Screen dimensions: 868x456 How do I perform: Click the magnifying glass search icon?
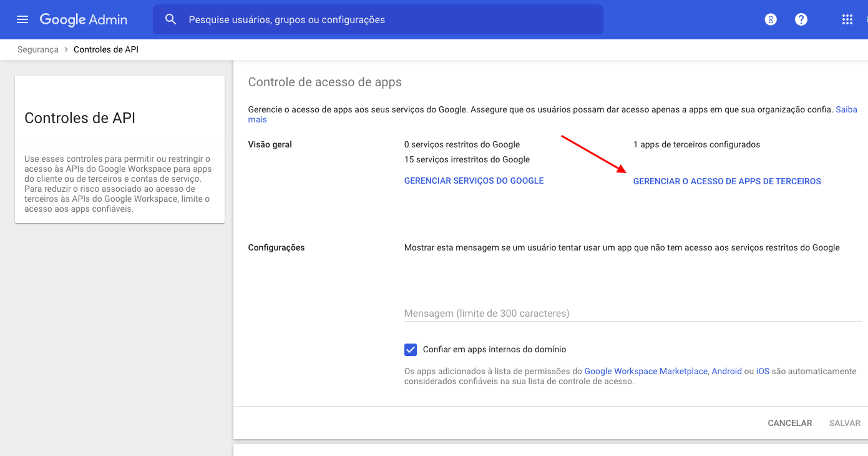tap(171, 19)
